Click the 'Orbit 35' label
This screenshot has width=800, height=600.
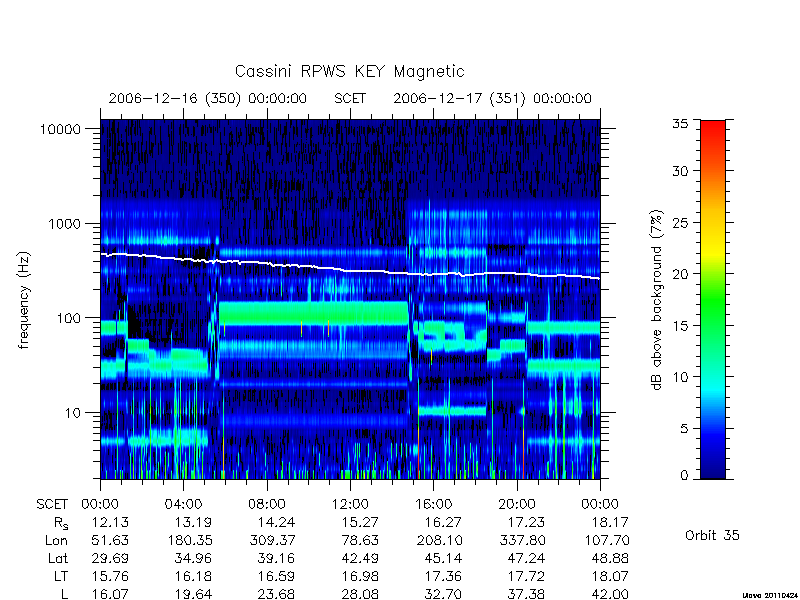(712, 535)
